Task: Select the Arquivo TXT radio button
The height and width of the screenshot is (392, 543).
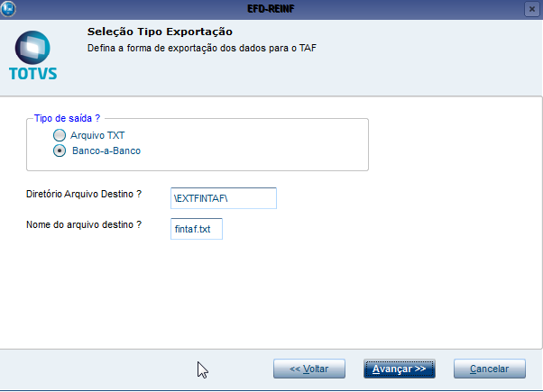Action: pyautogui.click(x=60, y=135)
